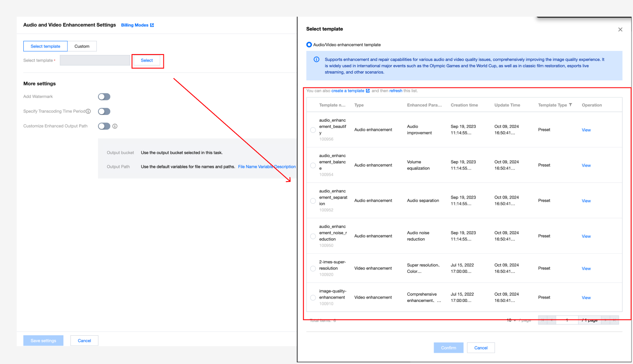Click the Volume equalization parameter cell

pos(418,165)
